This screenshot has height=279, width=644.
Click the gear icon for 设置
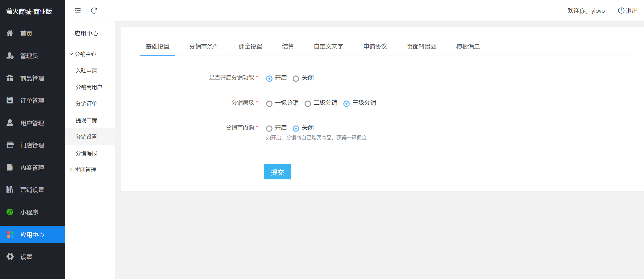click(x=10, y=257)
